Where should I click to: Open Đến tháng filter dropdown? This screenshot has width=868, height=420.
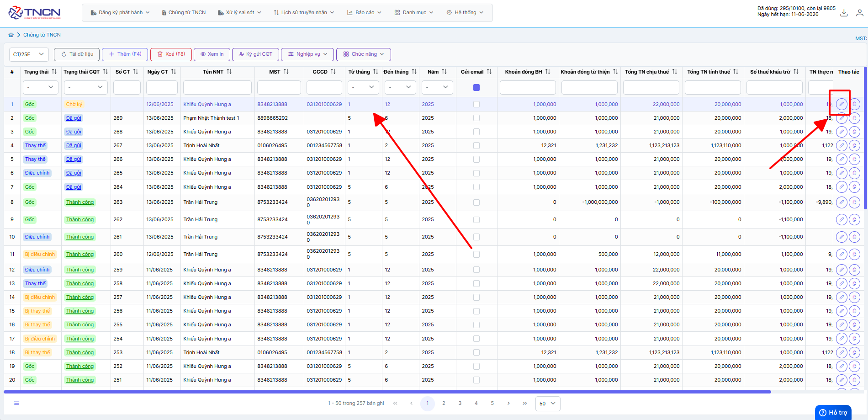tap(400, 87)
